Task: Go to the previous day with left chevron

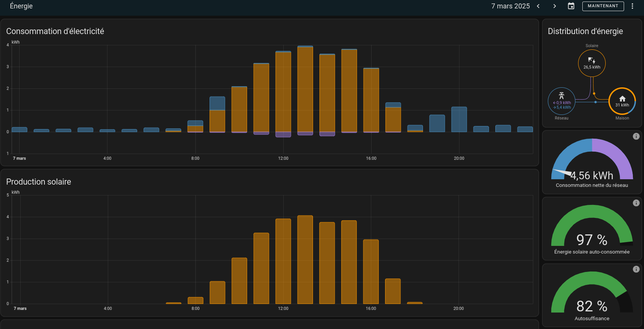Action: tap(538, 6)
